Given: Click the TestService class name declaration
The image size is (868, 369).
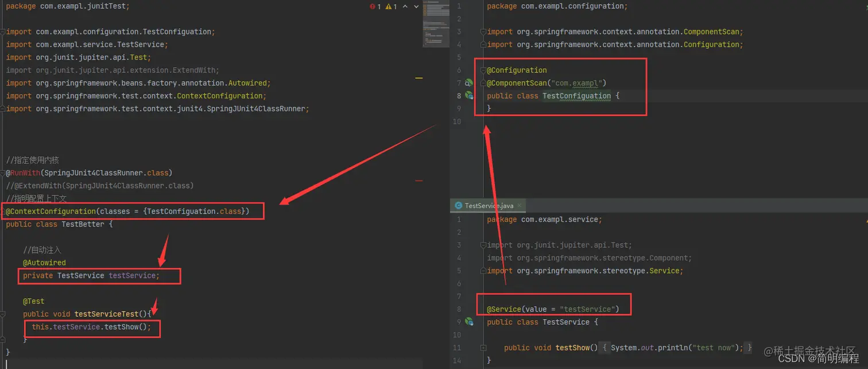Looking at the screenshot, I should pyautogui.click(x=566, y=322).
